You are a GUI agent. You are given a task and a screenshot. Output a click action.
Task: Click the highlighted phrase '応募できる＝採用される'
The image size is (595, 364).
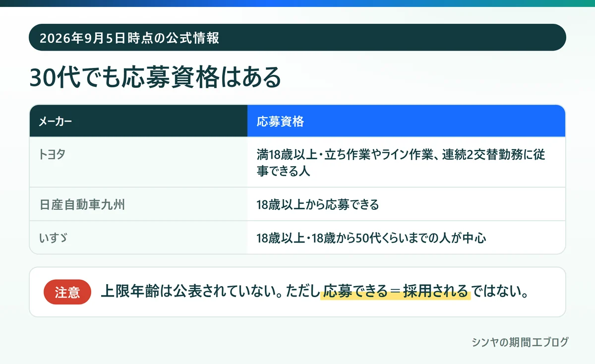395,292
